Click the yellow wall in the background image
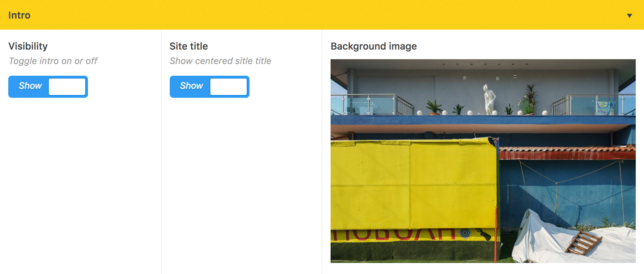The height and width of the screenshot is (274, 644). (412, 182)
